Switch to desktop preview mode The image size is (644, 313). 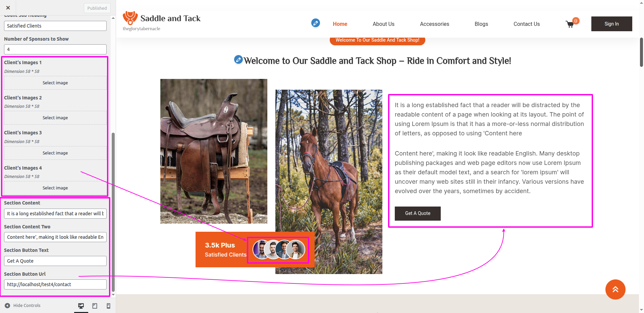tap(81, 306)
